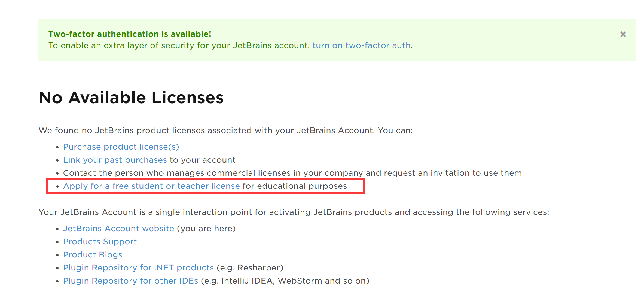
Task: Click the 'for educational purposes' text
Action: 295,186
